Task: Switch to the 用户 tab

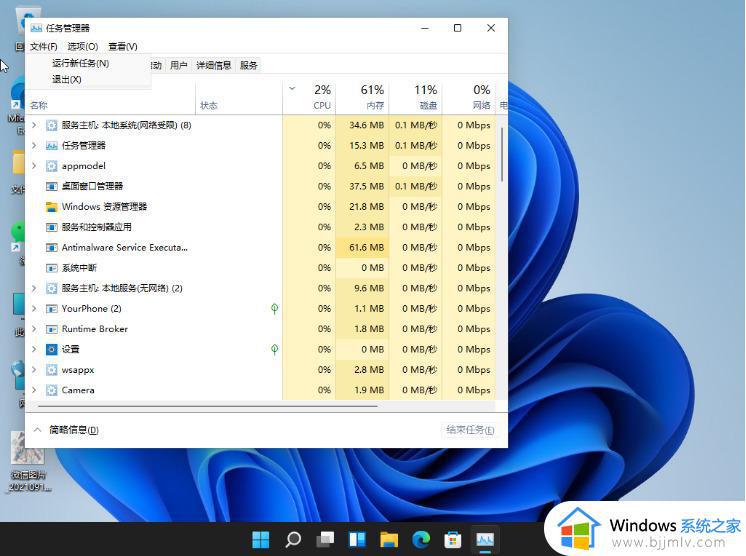Action: coord(178,65)
